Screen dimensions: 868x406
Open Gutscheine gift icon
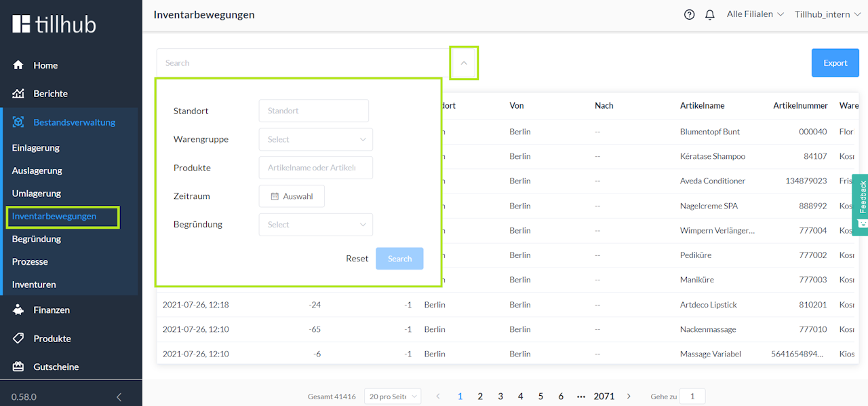tap(19, 367)
